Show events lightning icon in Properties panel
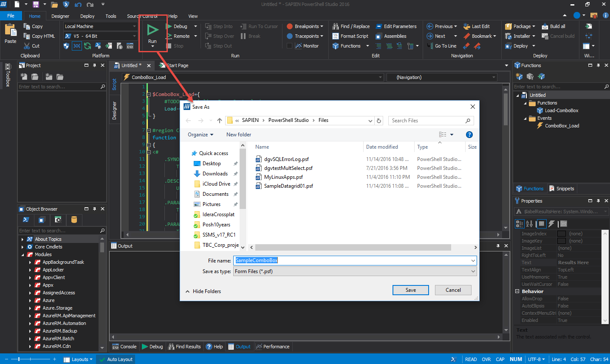This screenshot has height=364, width=610. click(552, 224)
